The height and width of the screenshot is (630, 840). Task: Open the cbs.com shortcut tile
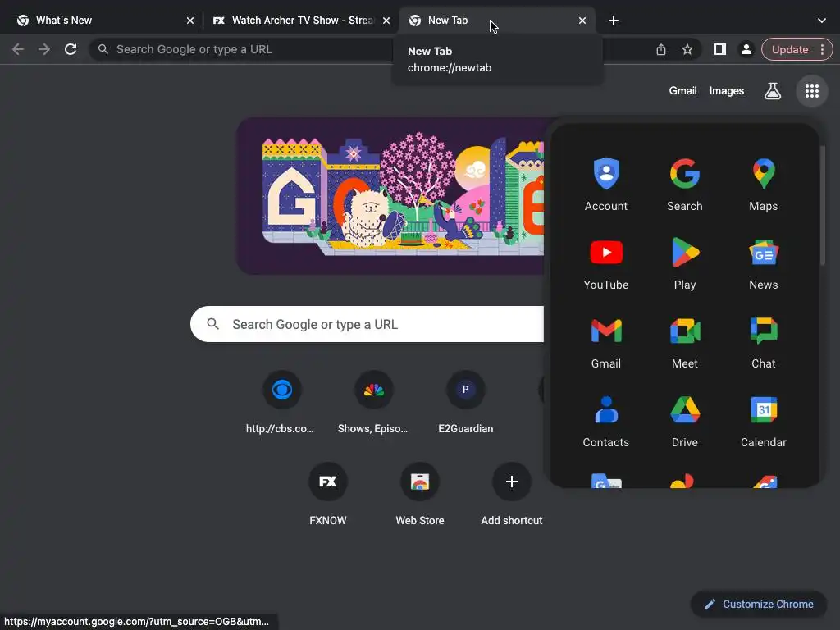pyautogui.click(x=281, y=403)
